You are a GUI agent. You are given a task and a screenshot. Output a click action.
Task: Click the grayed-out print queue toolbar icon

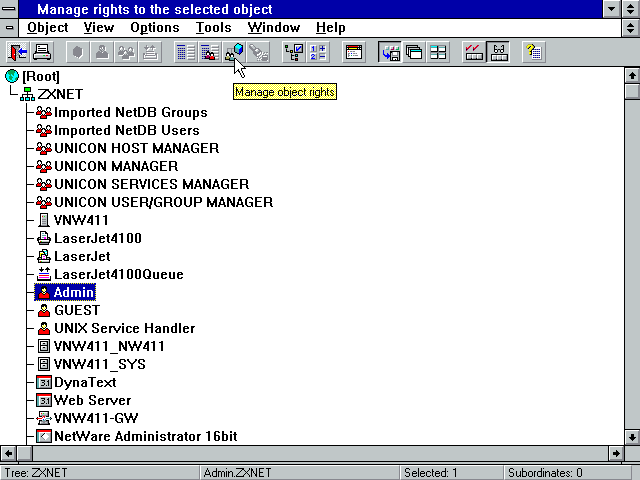(x=150, y=52)
